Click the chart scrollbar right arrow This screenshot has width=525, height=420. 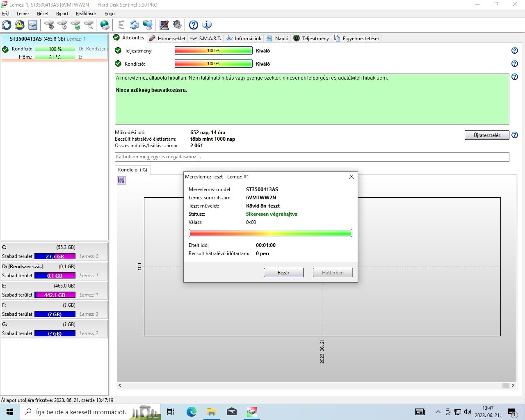click(x=513, y=386)
